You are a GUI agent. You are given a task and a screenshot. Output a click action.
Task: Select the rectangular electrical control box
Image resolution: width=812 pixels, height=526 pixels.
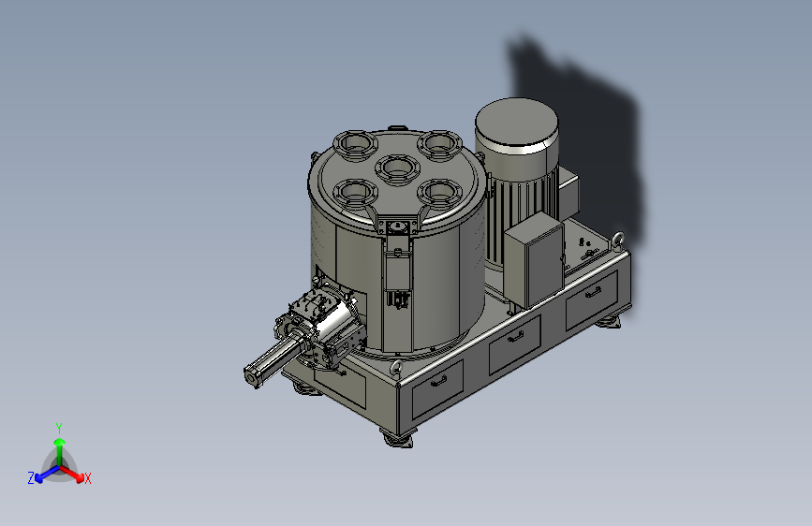point(535,260)
